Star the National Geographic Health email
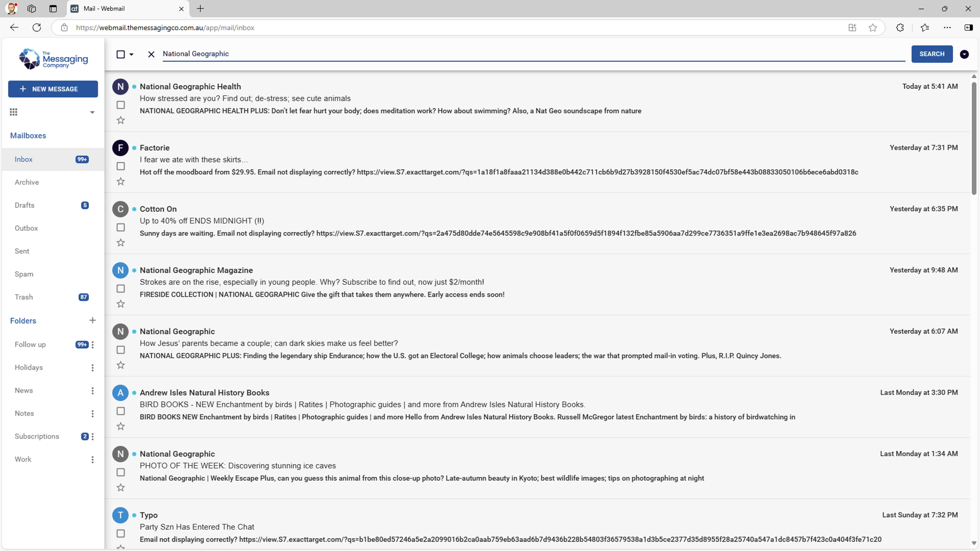Image resolution: width=980 pixels, height=551 pixels. (120, 120)
